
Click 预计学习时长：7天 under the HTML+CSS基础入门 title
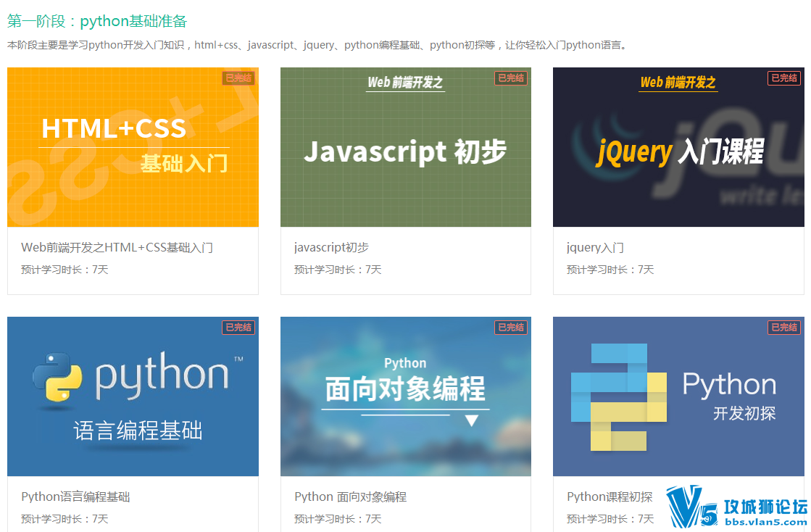pos(65,270)
